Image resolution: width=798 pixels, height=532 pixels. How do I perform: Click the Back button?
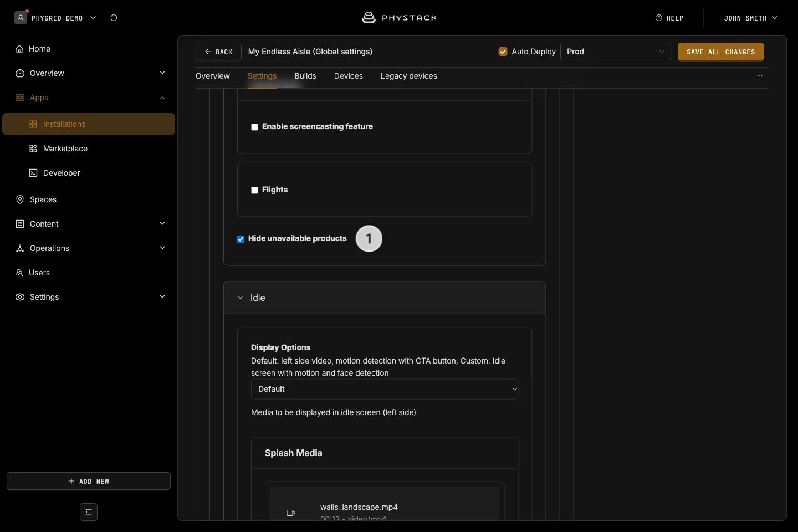tap(218, 52)
